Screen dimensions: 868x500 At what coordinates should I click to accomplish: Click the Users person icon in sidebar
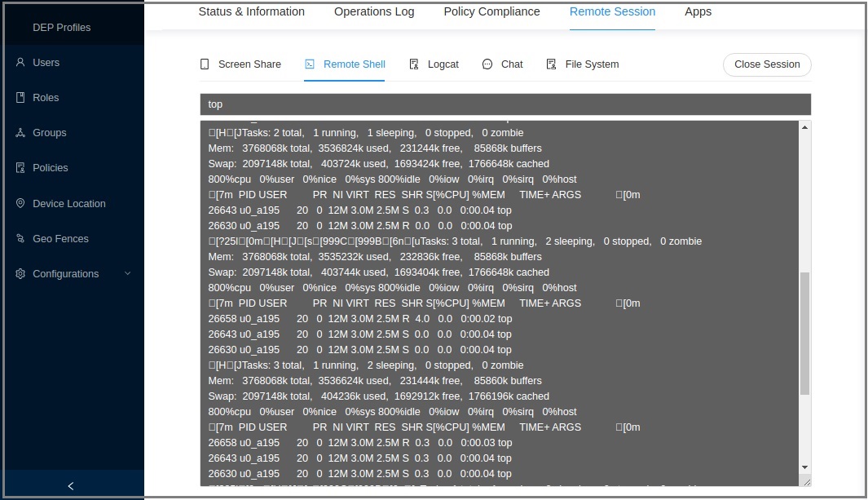click(20, 63)
